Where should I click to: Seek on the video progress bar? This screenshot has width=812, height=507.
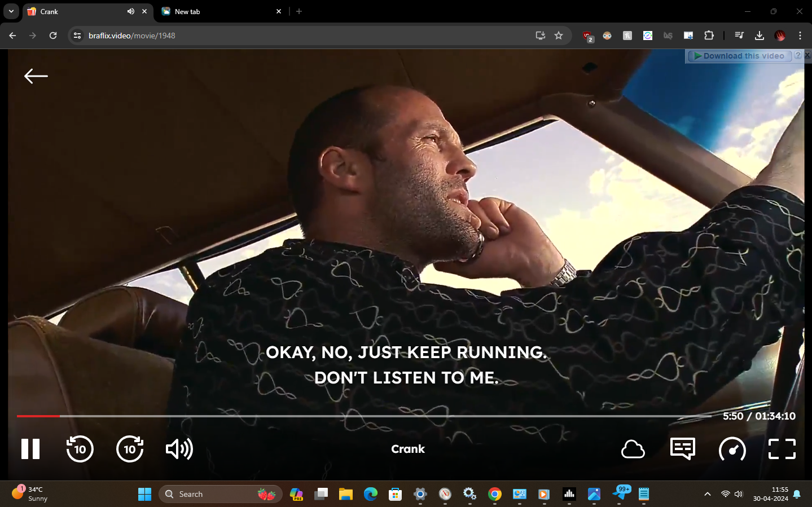point(364,416)
